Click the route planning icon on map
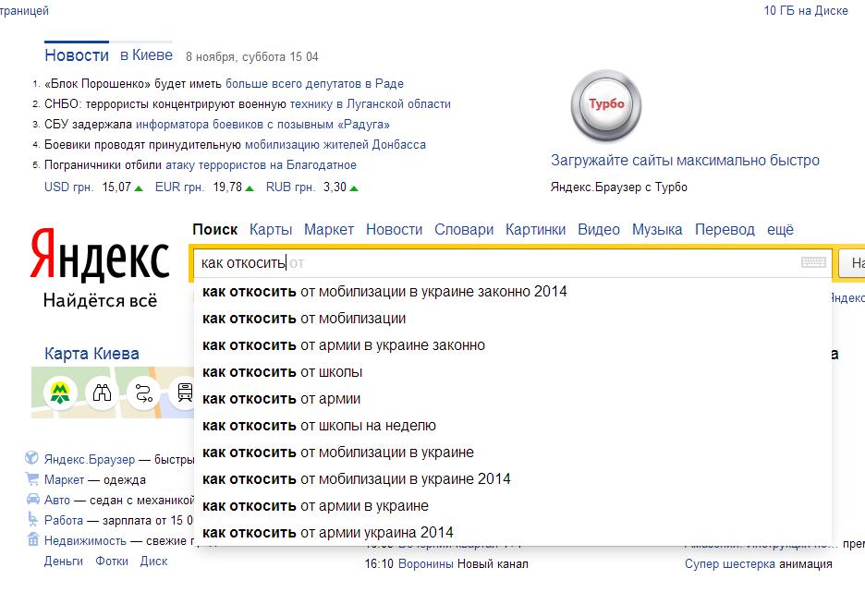This screenshot has width=865, height=616. (143, 393)
